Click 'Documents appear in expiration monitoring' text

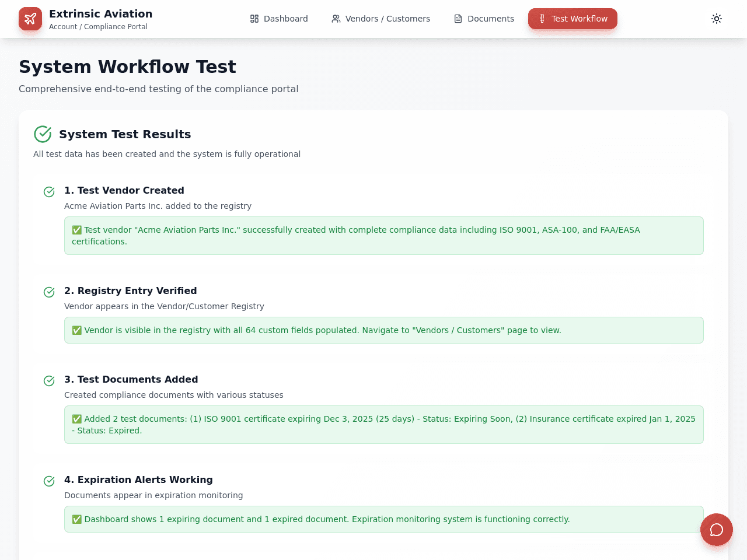[x=153, y=495]
